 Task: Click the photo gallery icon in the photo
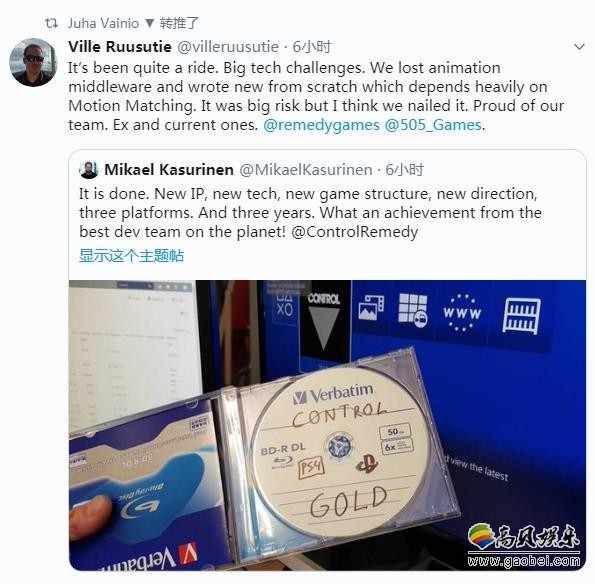point(371,307)
